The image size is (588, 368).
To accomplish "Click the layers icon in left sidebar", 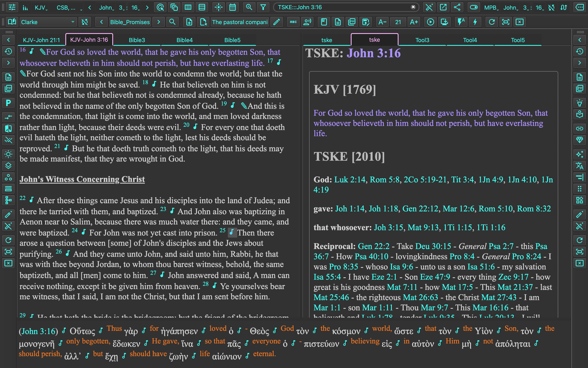I will 8,166.
